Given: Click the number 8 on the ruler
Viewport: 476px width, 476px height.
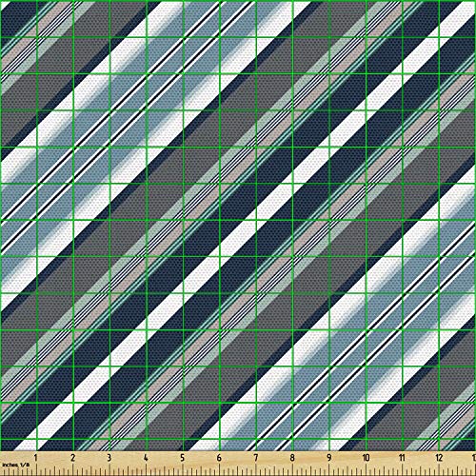Looking at the screenshot, I should pyautogui.click(x=292, y=458).
